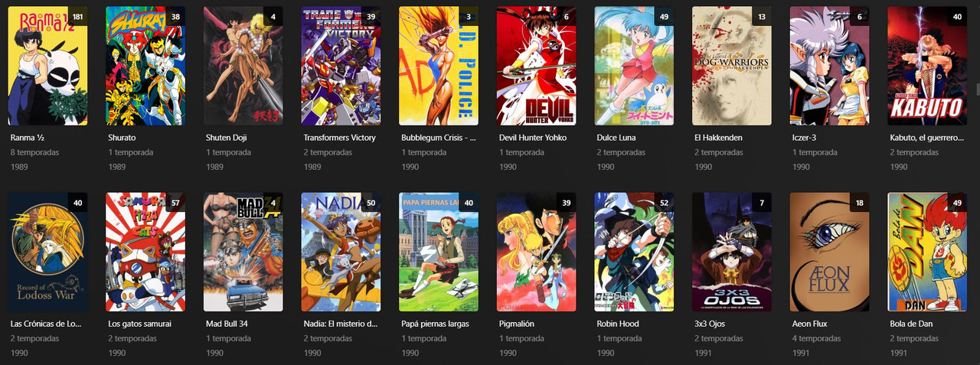Open the Los gatos samurai title

tap(140, 324)
